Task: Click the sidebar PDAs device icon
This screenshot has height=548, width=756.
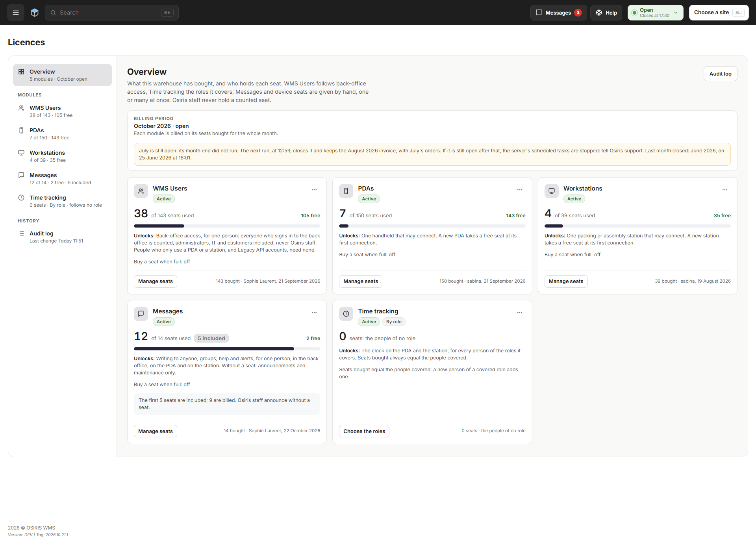Action: point(21,130)
